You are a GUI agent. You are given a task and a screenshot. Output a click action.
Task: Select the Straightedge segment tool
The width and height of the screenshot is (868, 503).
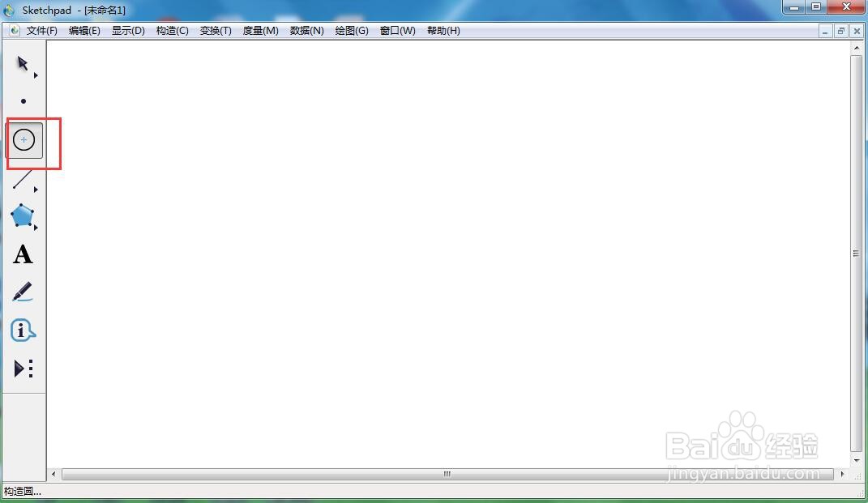tap(22, 179)
